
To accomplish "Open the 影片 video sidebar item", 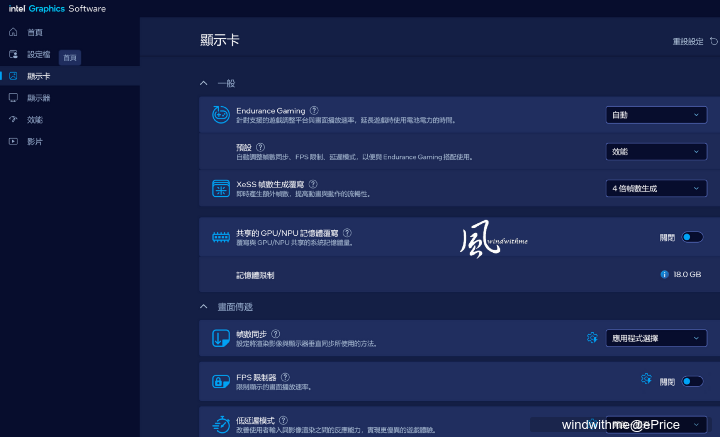I will pyautogui.click(x=70, y=141).
